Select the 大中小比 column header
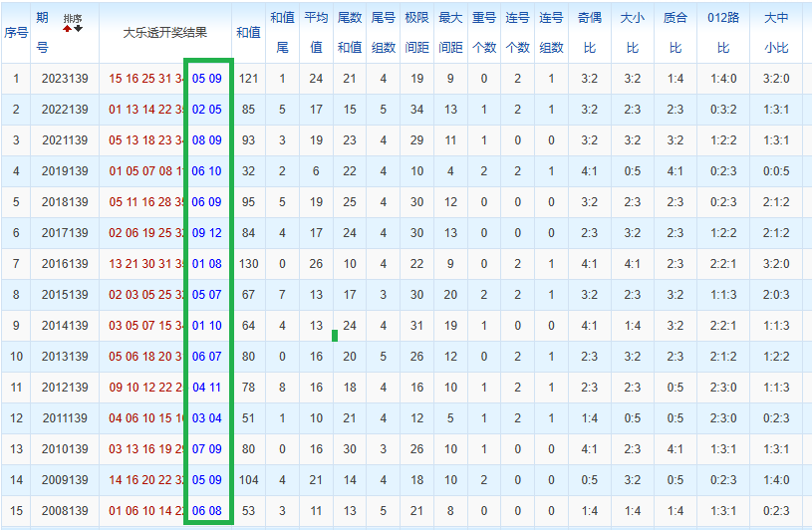Viewport: 812px width, 530px height. [x=776, y=33]
